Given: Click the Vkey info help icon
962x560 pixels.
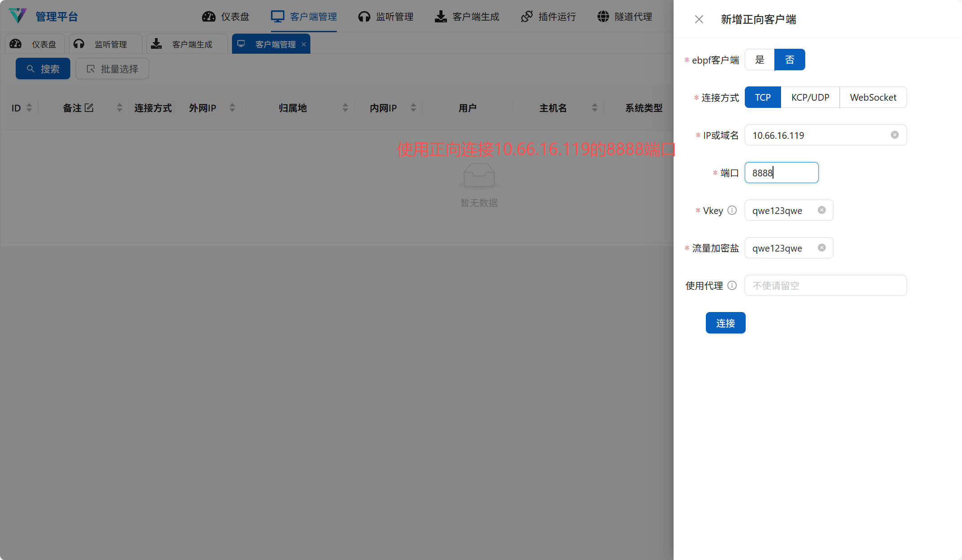Looking at the screenshot, I should point(732,210).
